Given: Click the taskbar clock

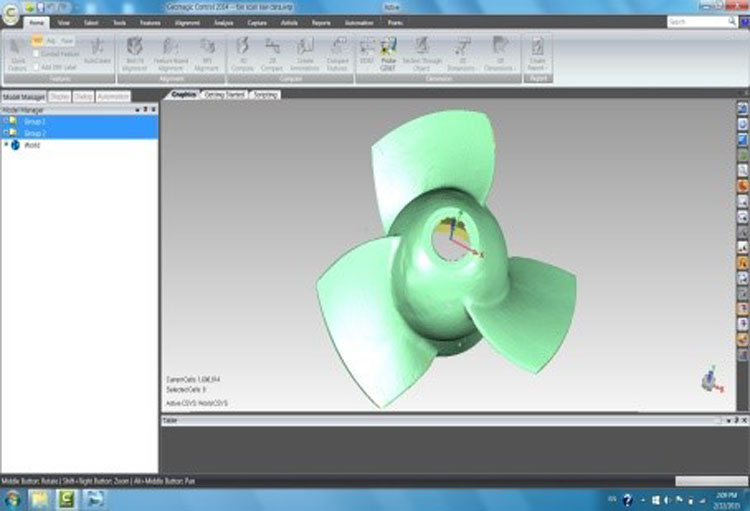Looking at the screenshot, I should (727, 500).
